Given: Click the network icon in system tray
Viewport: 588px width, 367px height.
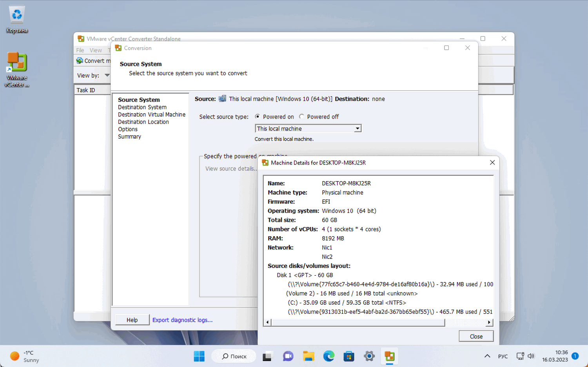Looking at the screenshot, I should coord(520,356).
